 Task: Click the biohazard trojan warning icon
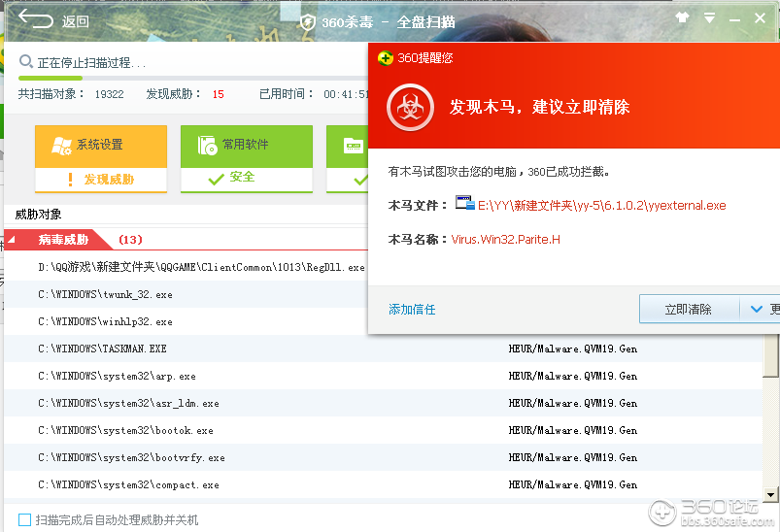click(x=411, y=108)
